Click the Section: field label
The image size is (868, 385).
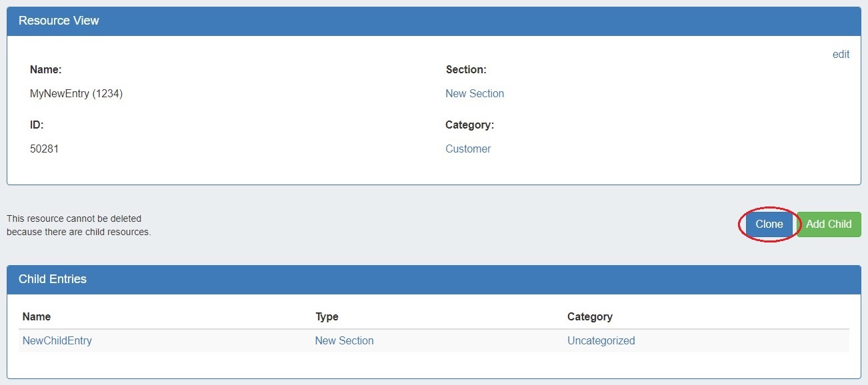coord(466,70)
